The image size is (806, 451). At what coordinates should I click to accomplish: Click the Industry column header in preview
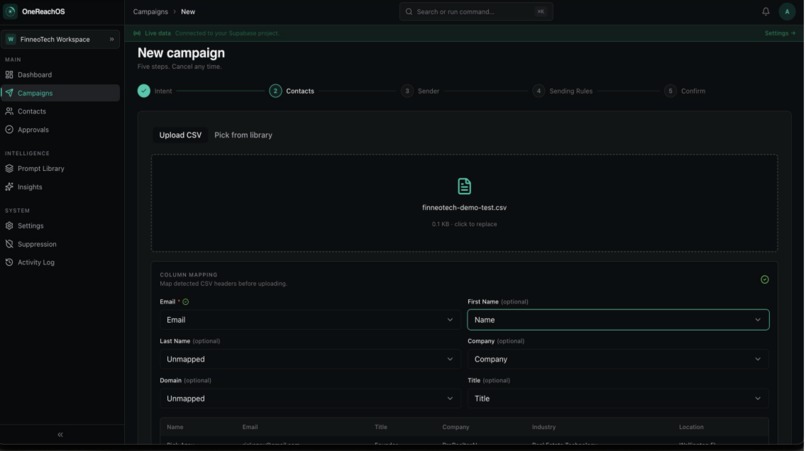[543, 427]
